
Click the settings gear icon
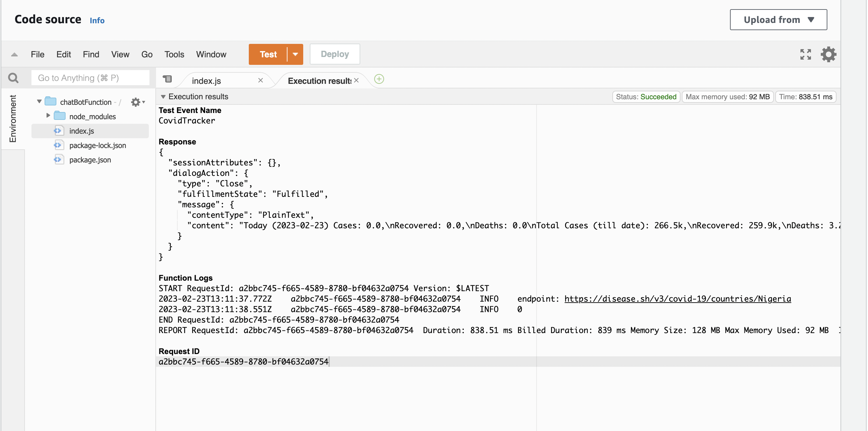click(828, 54)
